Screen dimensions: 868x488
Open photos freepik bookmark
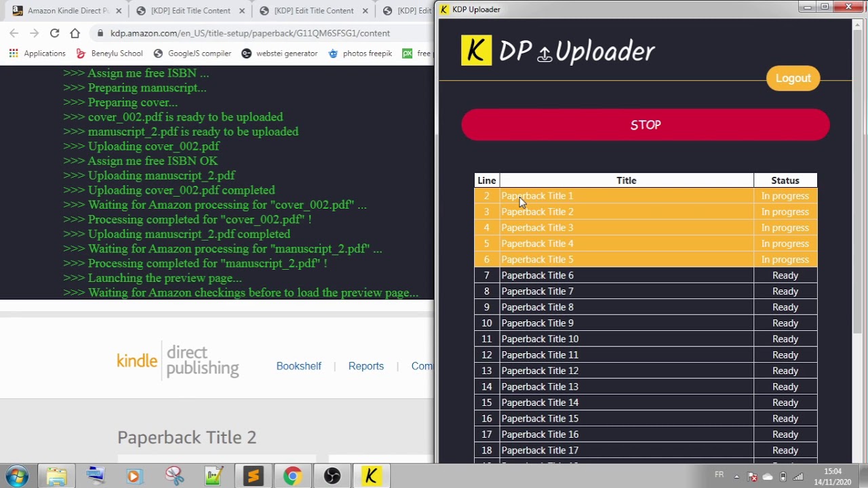(360, 53)
